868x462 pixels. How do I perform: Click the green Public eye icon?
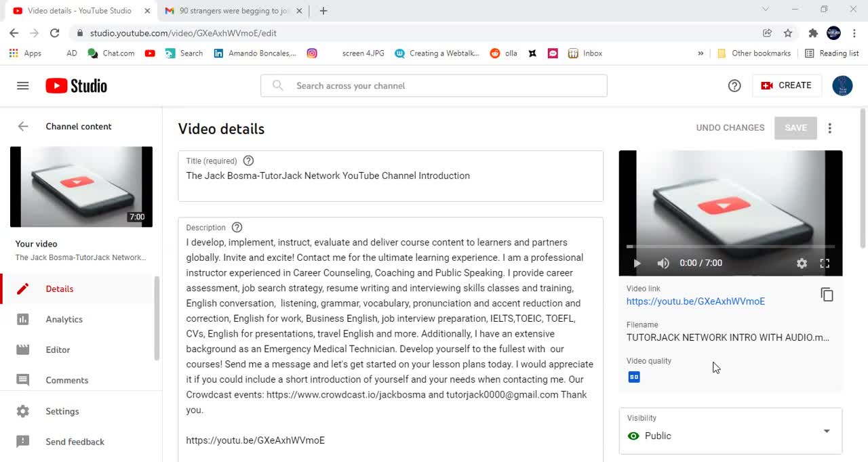(633, 436)
